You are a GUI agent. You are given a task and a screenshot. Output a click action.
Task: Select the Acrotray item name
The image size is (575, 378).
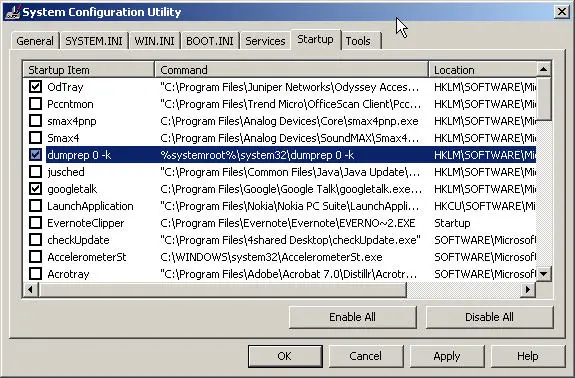click(x=68, y=274)
